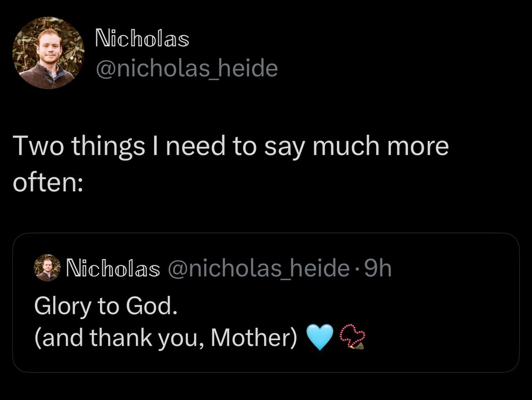Click the word 'Mother)' in the quoted tweet
The width and height of the screenshot is (532, 400).
pos(254,338)
